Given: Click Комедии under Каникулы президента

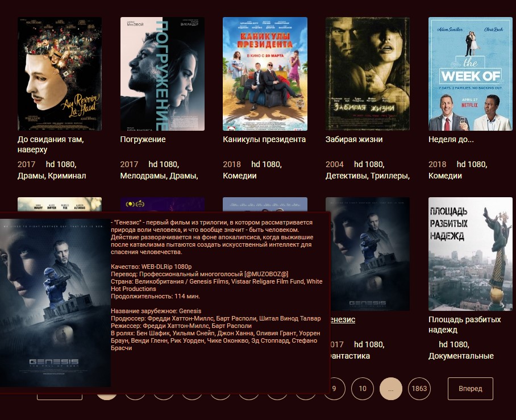Looking at the screenshot, I should pyautogui.click(x=240, y=176).
